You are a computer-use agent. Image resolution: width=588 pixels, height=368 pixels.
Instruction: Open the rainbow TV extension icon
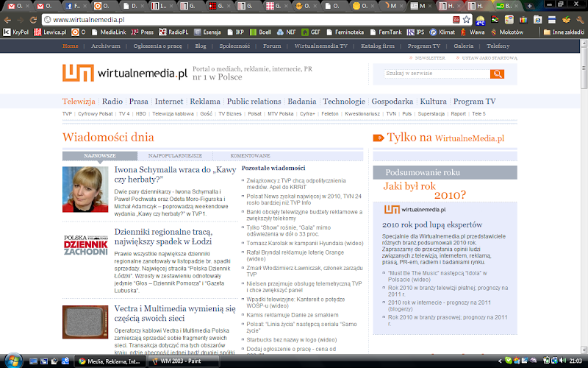(523, 20)
